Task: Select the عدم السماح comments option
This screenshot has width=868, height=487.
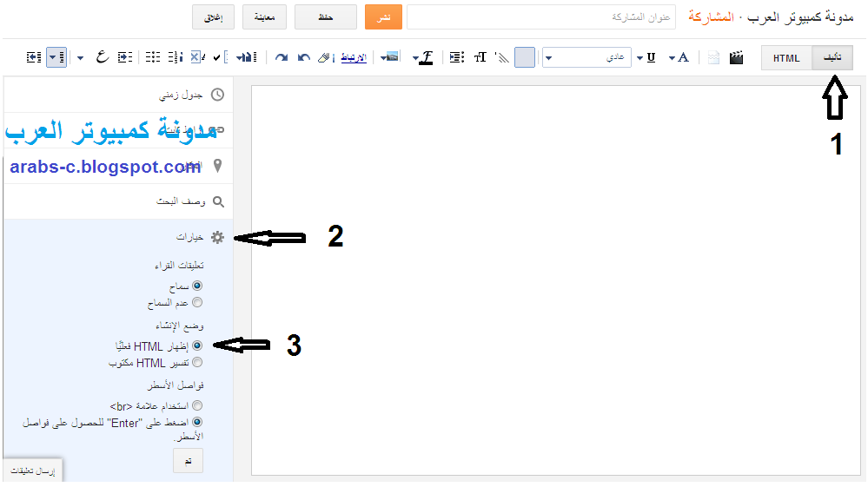Action: [x=197, y=302]
